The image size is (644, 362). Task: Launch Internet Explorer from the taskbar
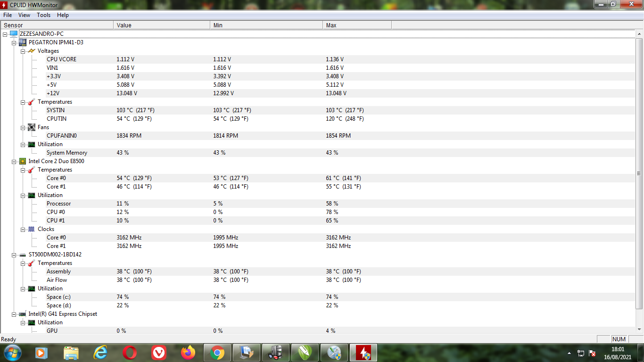pos(100,352)
